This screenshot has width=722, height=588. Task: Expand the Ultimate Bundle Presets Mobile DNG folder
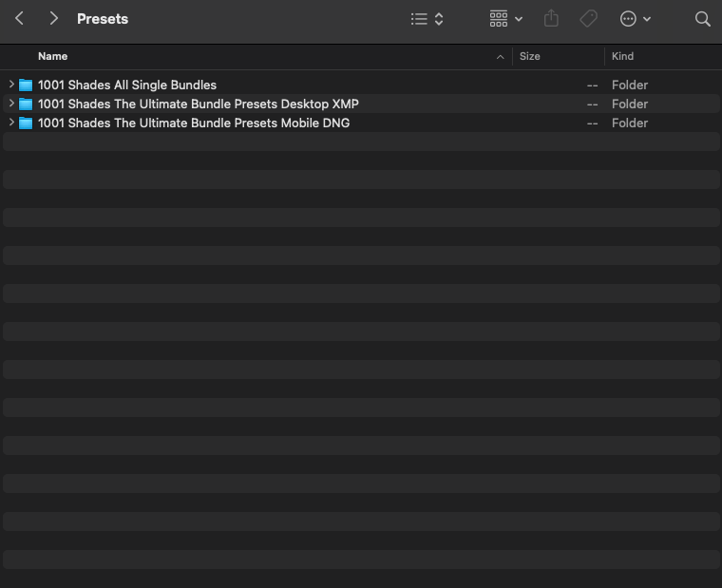click(x=10, y=123)
